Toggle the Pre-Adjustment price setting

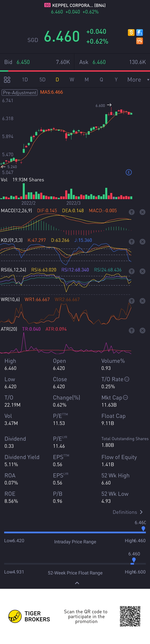click(x=19, y=92)
